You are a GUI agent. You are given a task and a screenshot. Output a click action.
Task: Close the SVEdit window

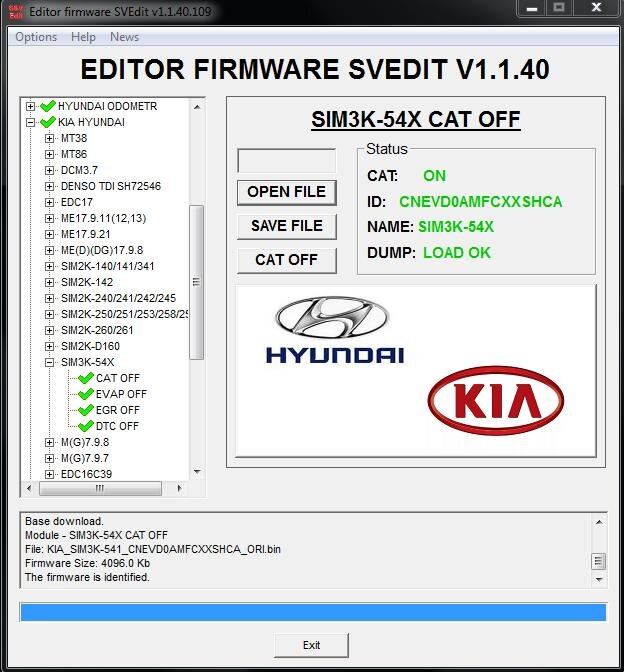596,8
